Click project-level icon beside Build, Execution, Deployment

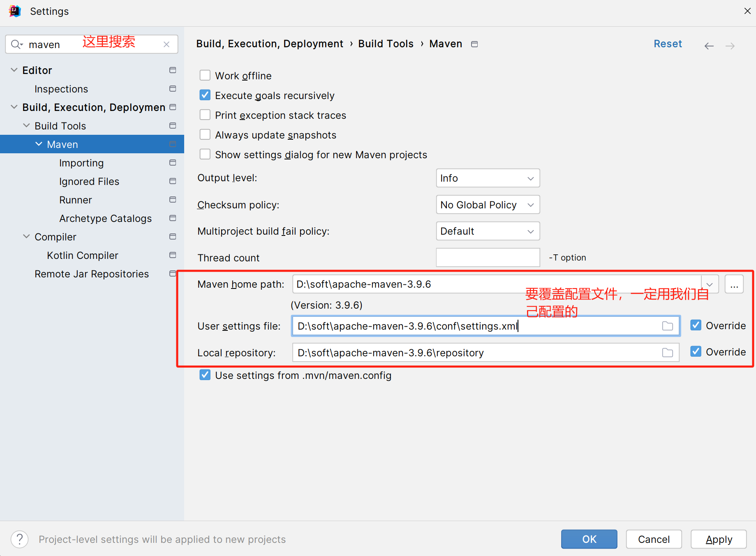(173, 107)
